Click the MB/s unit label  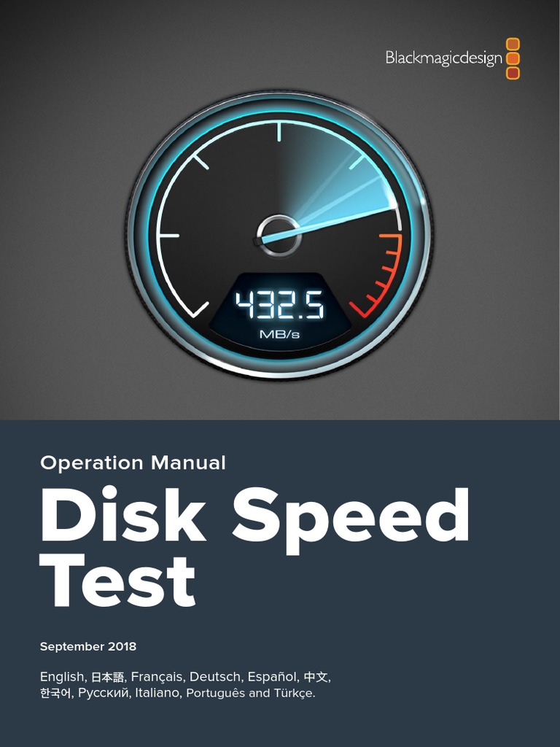point(279,334)
